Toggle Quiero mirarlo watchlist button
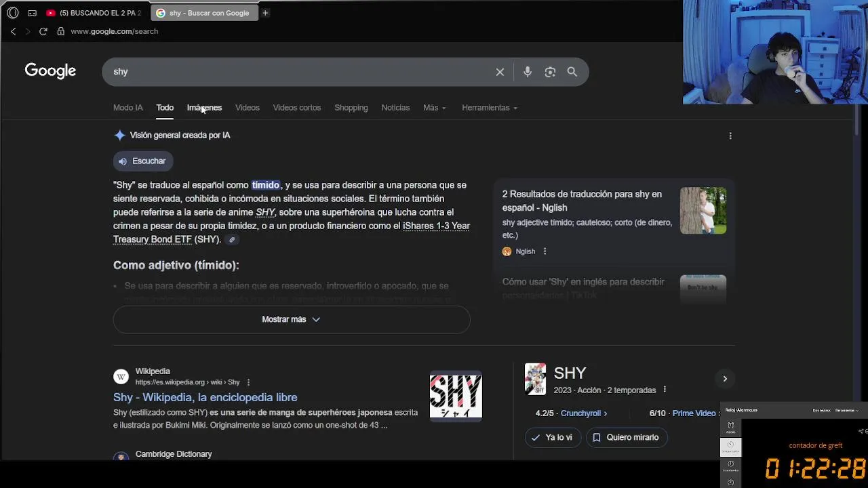The height and width of the screenshot is (488, 868). coord(627,438)
